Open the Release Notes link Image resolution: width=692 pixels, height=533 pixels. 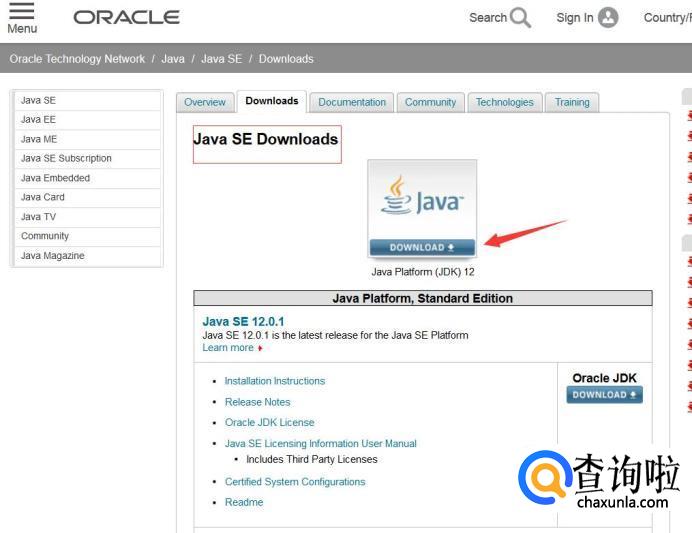click(x=257, y=402)
